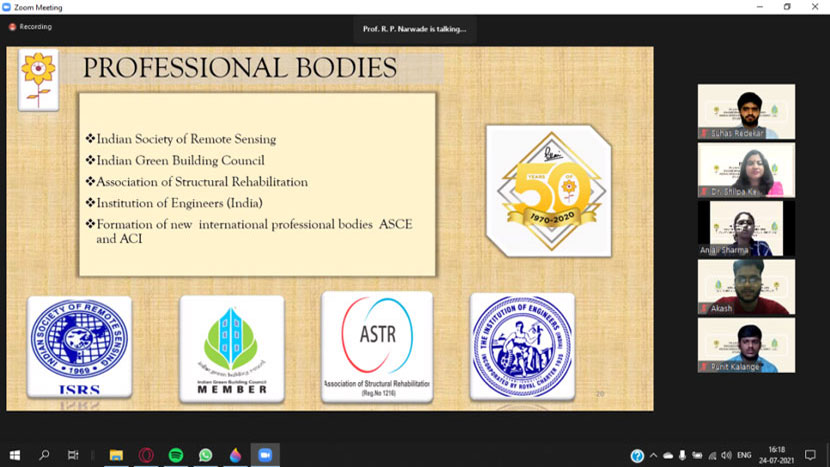Open File Explorer from the taskbar
The width and height of the screenshot is (830, 467).
tap(116, 455)
